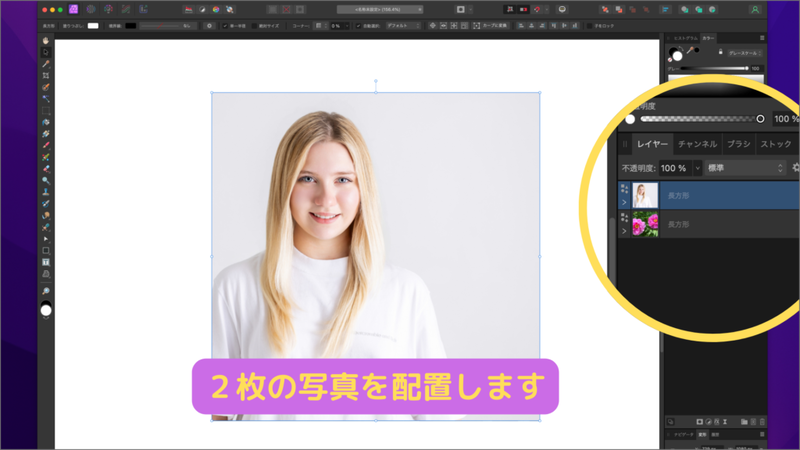The image size is (800, 450).
Task: Toggle the 単一半径 checkbox
Action: tap(224, 26)
